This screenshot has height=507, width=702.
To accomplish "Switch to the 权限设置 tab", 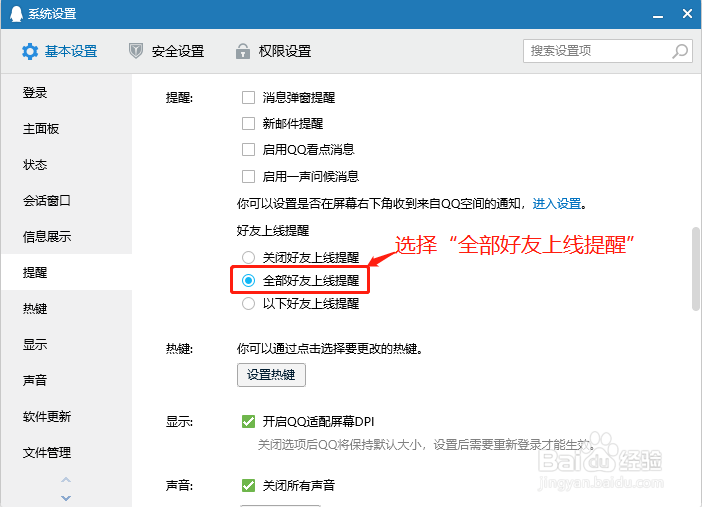I will [x=274, y=52].
